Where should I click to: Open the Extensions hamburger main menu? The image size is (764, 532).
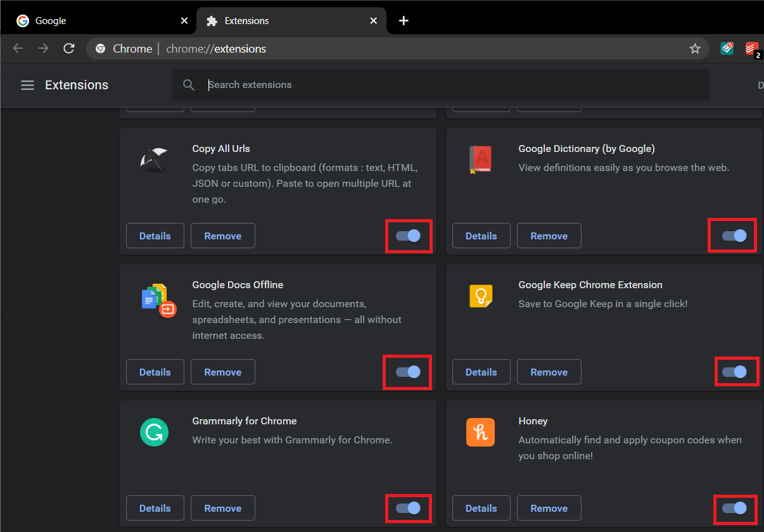[x=27, y=85]
